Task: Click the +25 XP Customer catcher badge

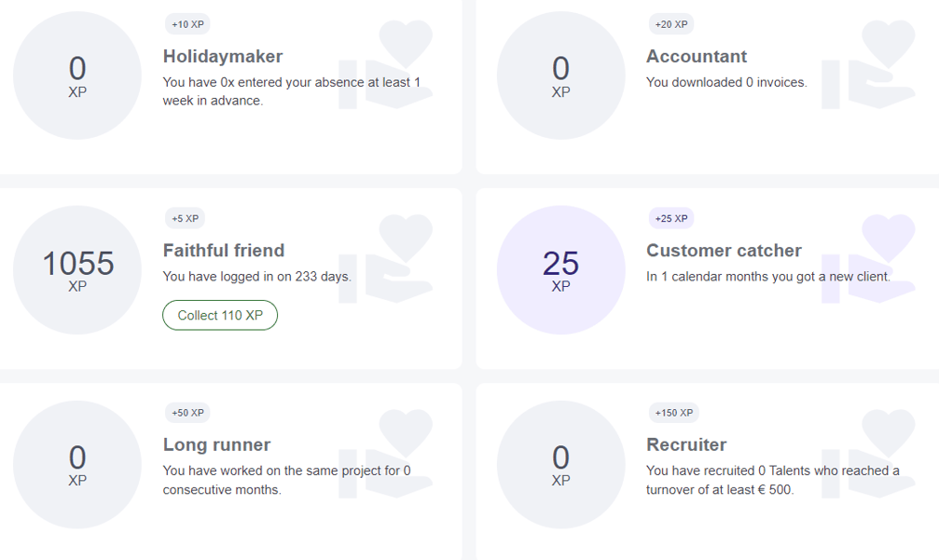Action: click(671, 219)
